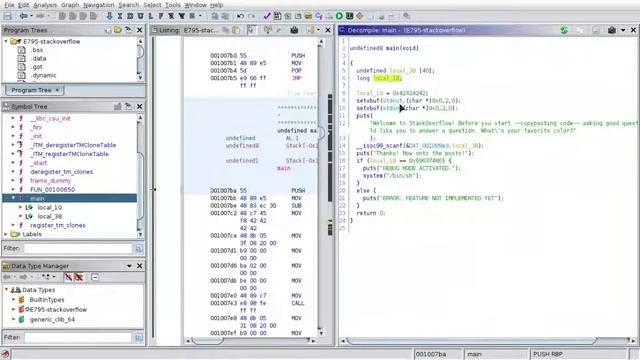
Task: Click highlighted local_10 variable in decompiler
Action: tap(387, 78)
